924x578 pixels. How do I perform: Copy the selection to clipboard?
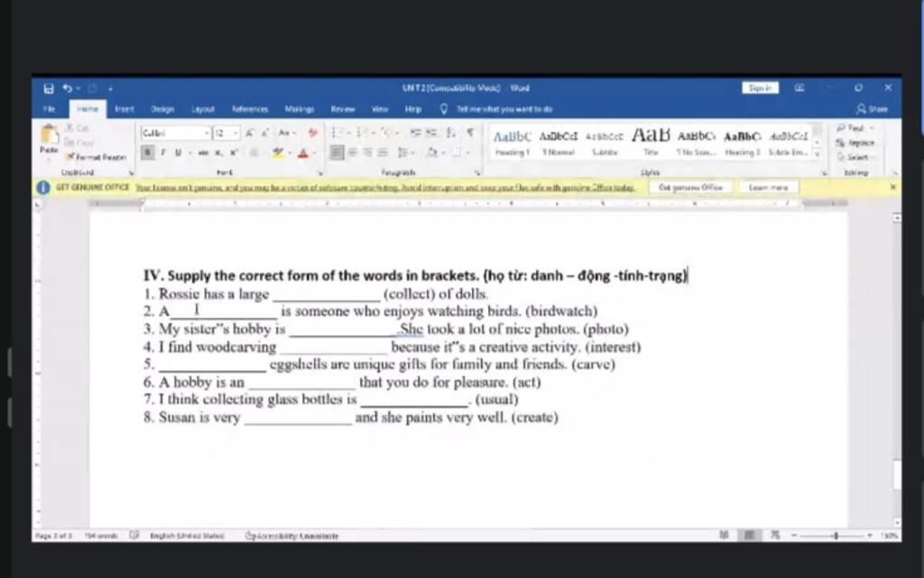(x=79, y=142)
